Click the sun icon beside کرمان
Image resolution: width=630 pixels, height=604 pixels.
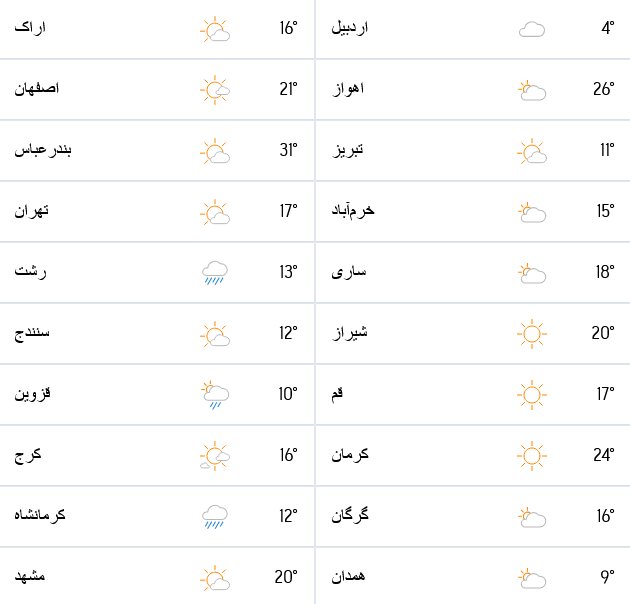[x=531, y=456]
